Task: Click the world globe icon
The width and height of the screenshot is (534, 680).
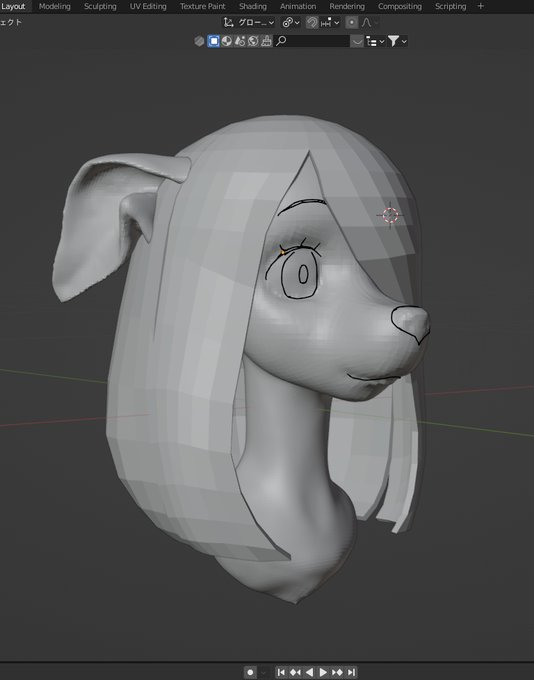Action: [253, 41]
